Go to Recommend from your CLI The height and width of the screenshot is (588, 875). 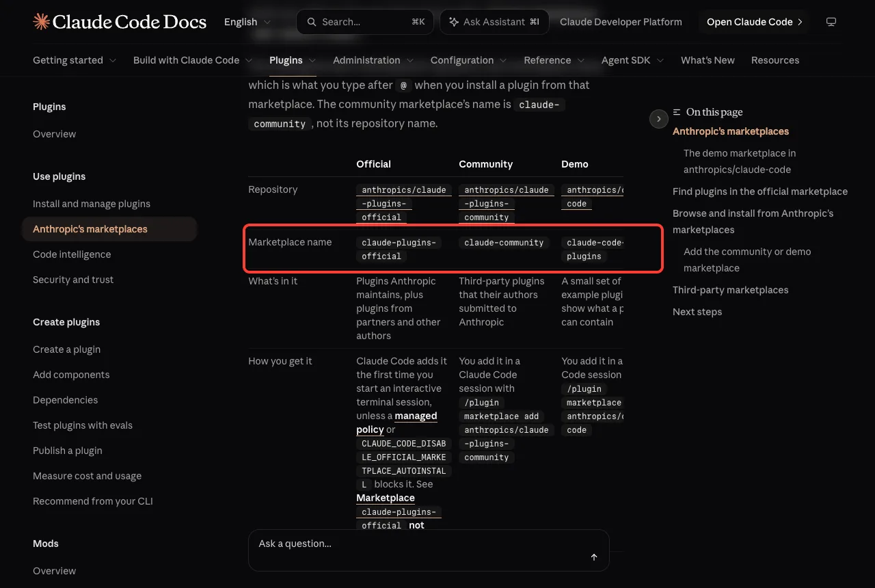tap(93, 501)
